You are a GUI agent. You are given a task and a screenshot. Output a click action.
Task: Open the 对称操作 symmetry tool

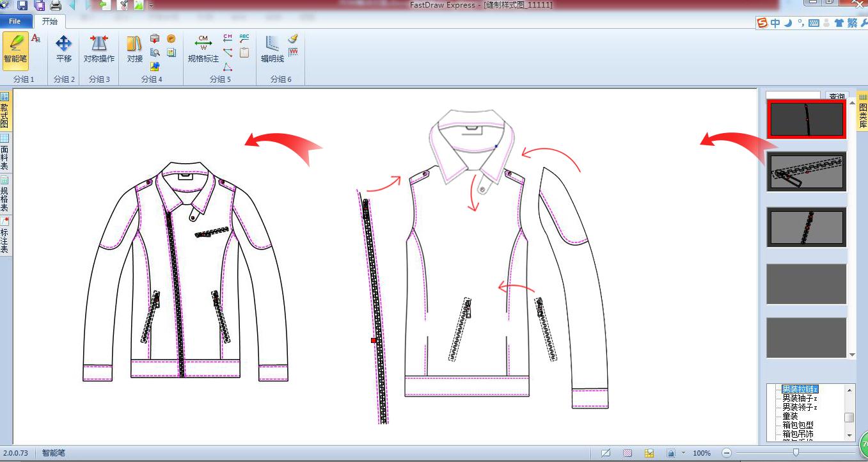99,49
